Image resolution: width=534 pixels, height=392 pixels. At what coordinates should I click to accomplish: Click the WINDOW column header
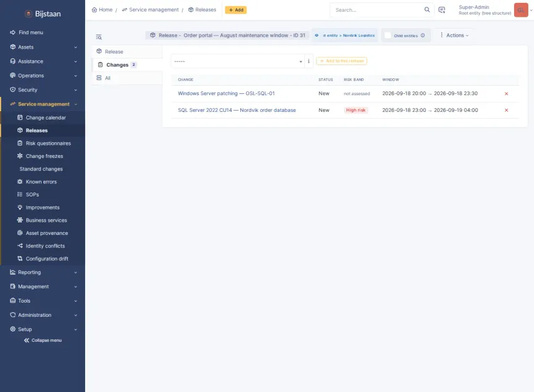pos(391,80)
